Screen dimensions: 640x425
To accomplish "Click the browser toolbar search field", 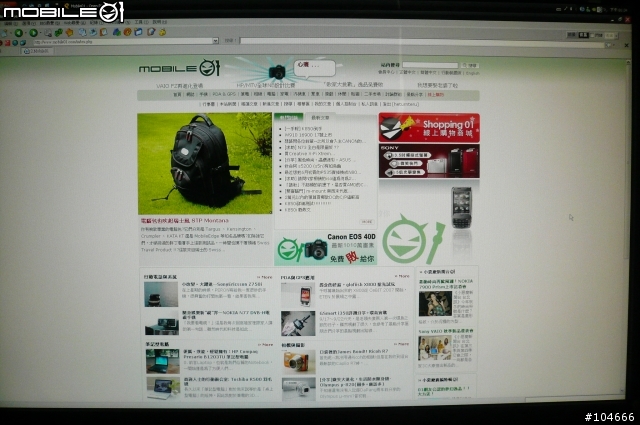I will click(x=422, y=42).
